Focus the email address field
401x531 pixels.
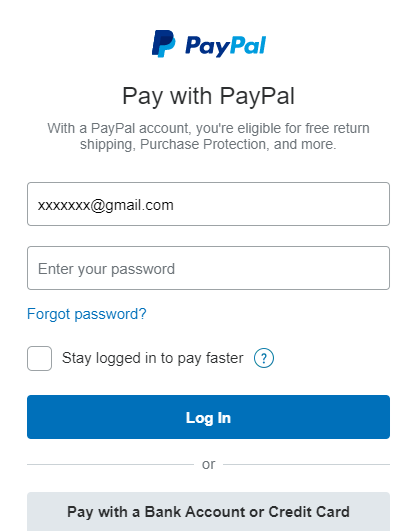tap(208, 204)
